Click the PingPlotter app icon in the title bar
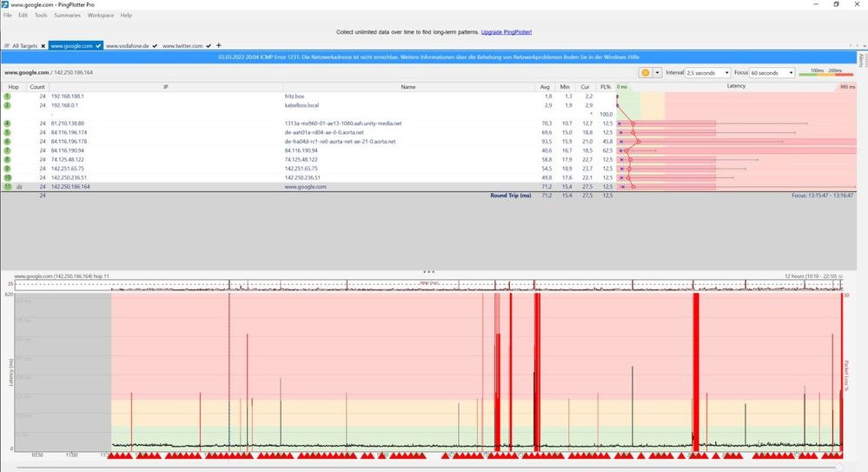The height and width of the screenshot is (472, 868). (x=5, y=4)
